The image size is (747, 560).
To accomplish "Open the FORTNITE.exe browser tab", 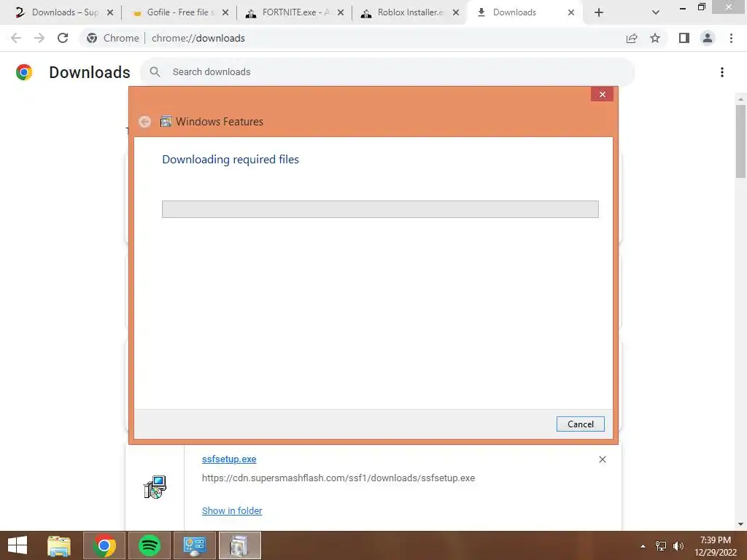I will tap(295, 12).
